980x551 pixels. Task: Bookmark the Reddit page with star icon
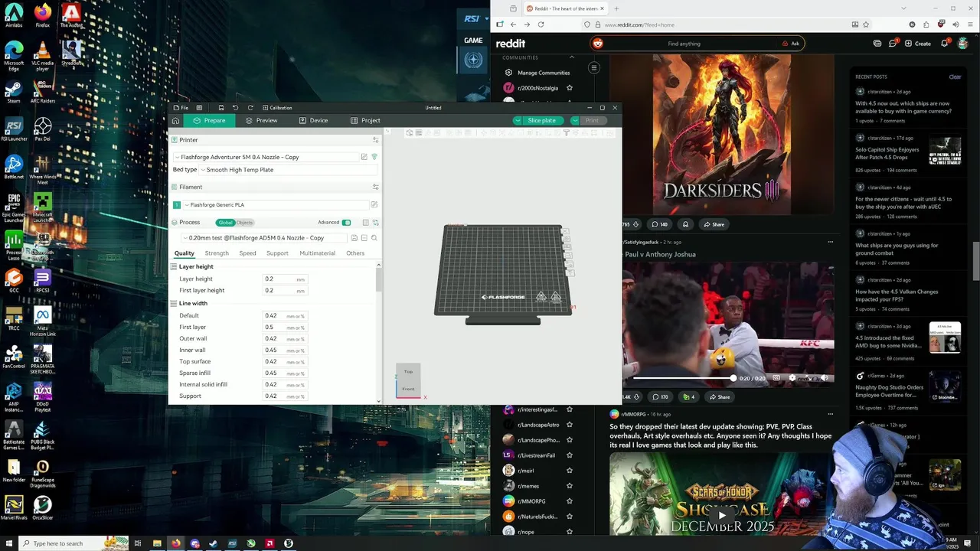point(866,24)
